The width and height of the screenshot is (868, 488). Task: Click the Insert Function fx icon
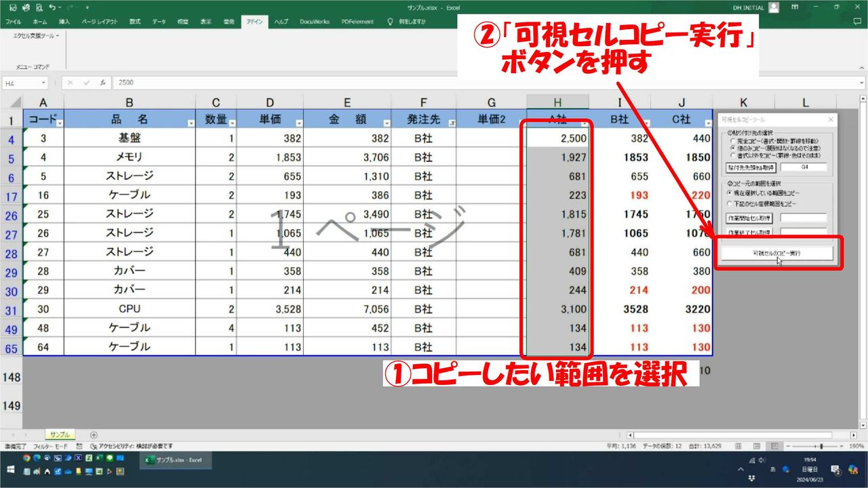(102, 83)
